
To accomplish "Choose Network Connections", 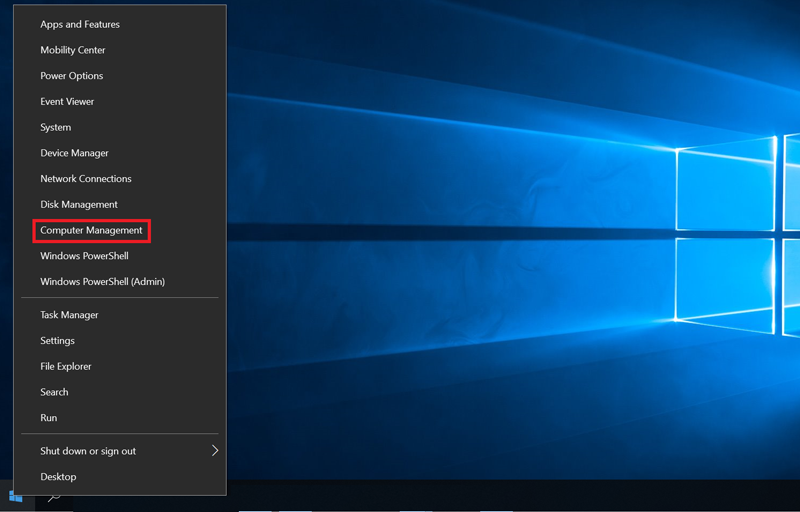I will 120,178.
